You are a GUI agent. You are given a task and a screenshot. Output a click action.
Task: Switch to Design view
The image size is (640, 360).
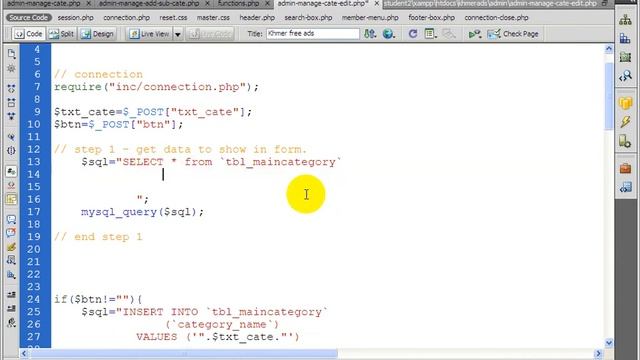tap(97, 34)
